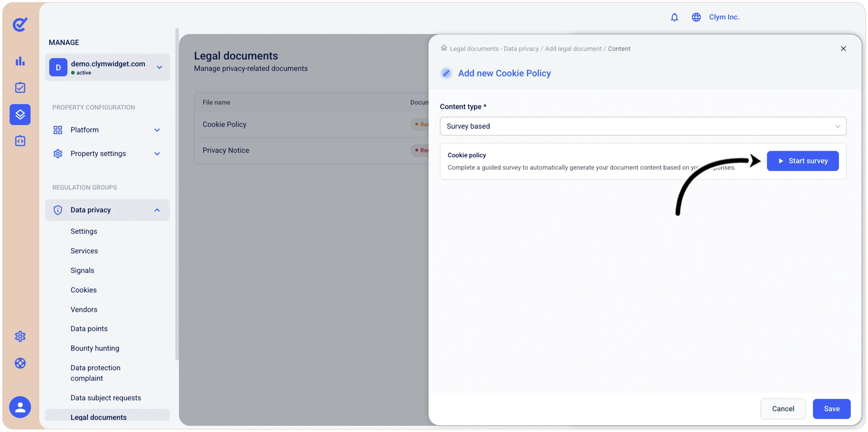Click the Clym logo icon
This screenshot has width=868, height=432.
pos(20,24)
